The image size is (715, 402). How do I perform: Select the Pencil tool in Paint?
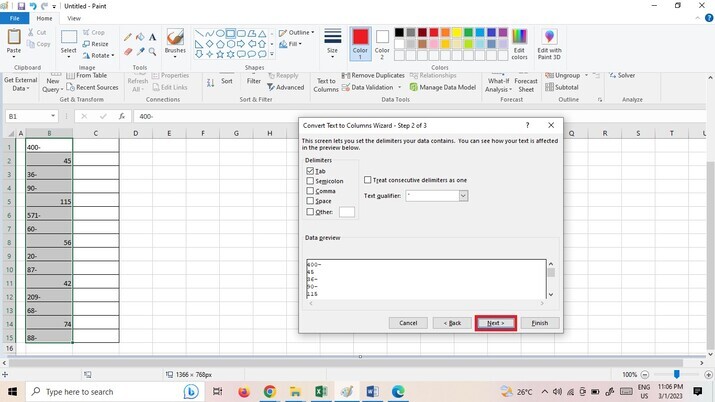[128, 37]
